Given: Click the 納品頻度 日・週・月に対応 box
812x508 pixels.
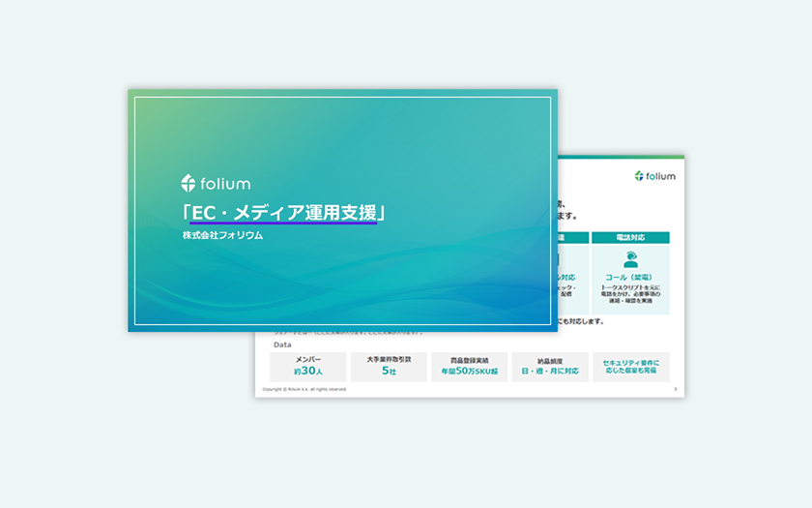Looking at the screenshot, I should [550, 367].
